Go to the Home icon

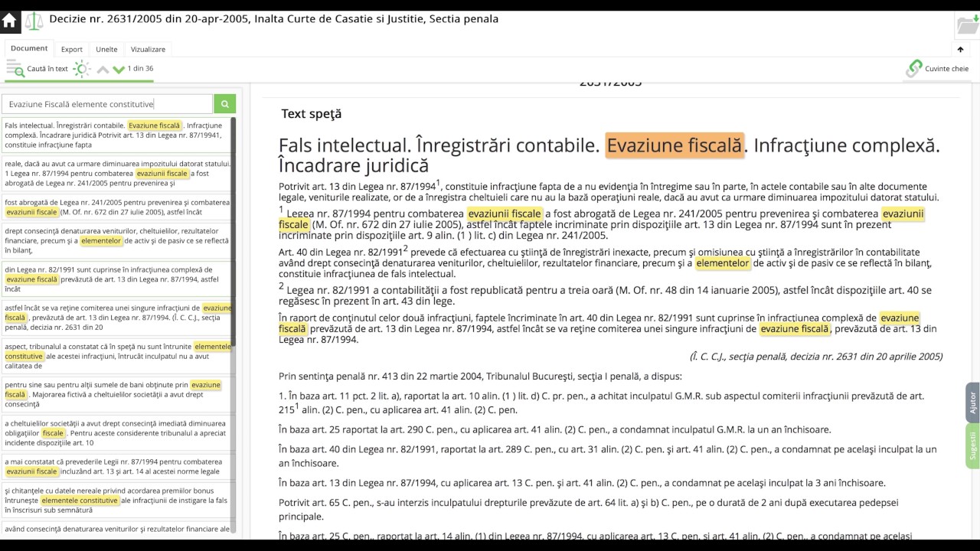click(x=10, y=21)
